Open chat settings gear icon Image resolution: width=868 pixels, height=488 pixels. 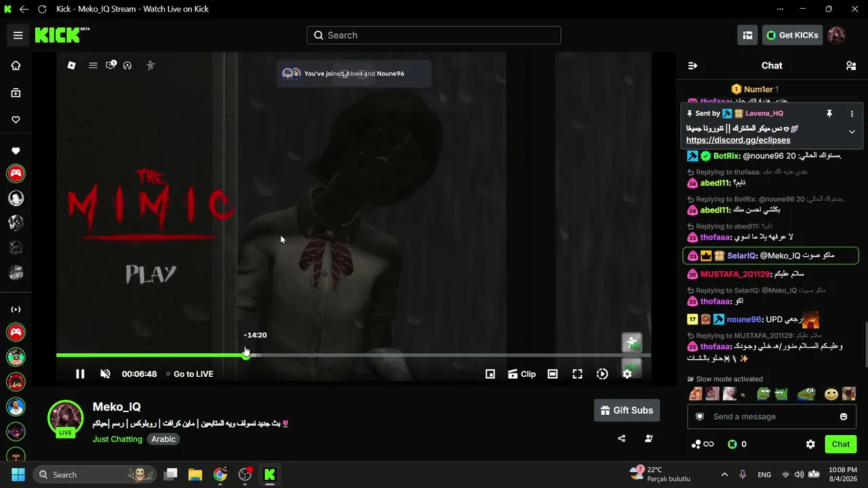tap(810, 445)
